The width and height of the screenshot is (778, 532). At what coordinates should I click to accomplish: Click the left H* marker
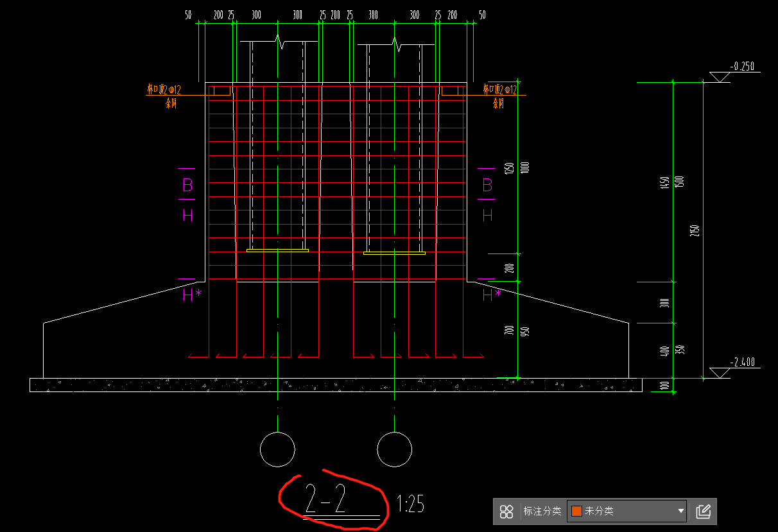[x=192, y=295]
